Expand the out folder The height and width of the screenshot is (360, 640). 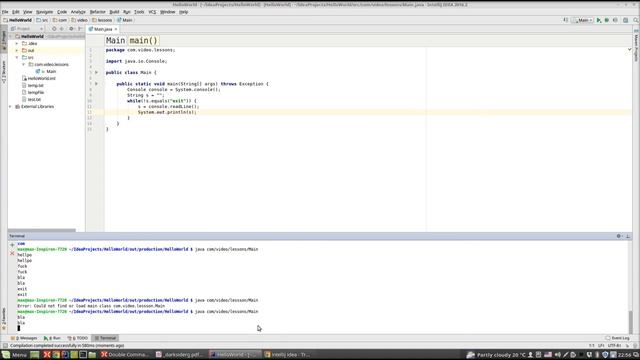[17, 50]
